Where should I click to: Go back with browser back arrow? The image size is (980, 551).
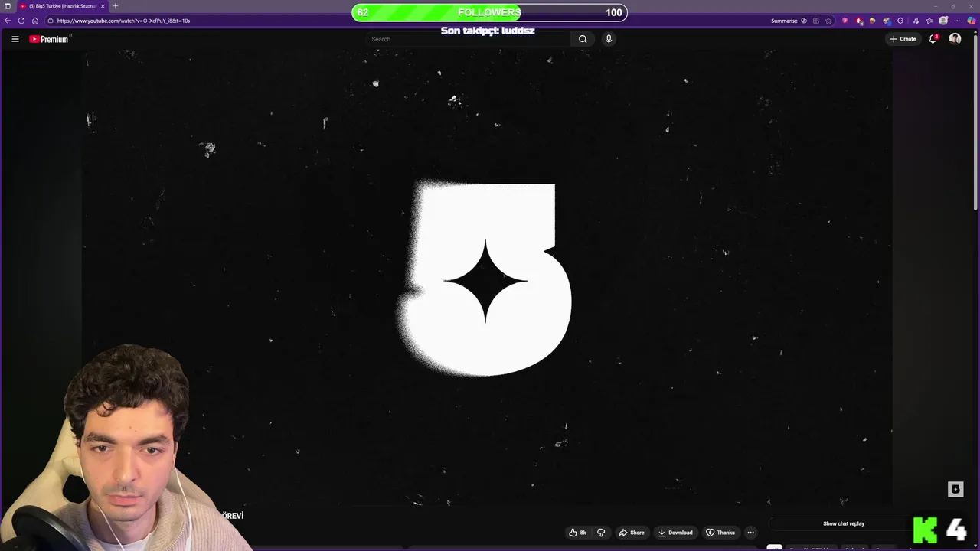tap(8, 21)
